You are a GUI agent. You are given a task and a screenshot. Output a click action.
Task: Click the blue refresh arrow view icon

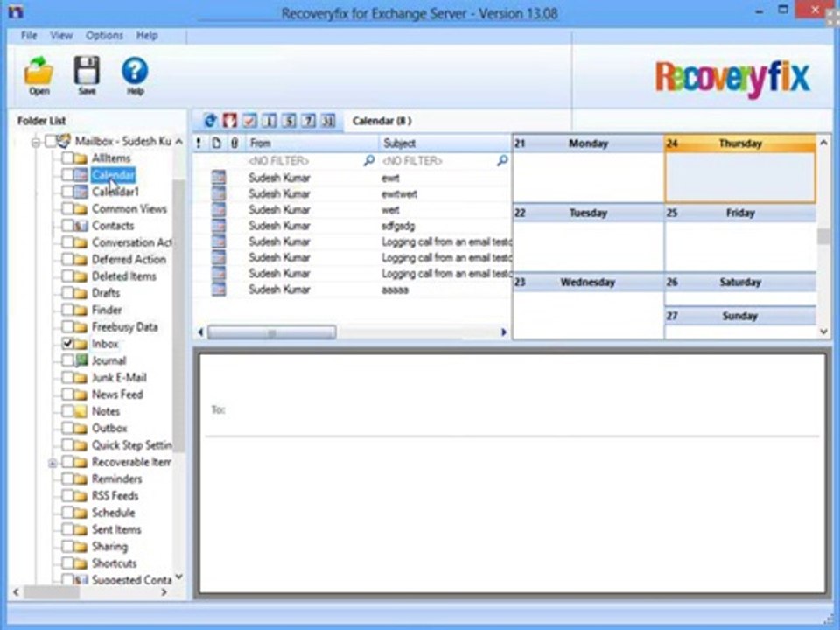pyautogui.click(x=211, y=121)
